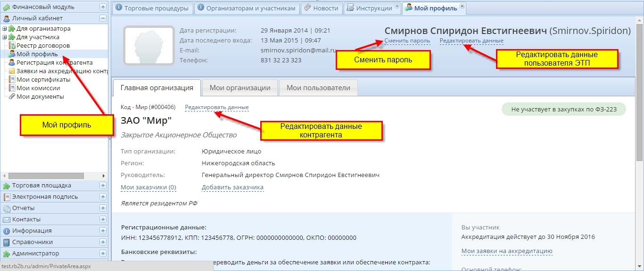
Task: Close the Мой профиль tab
Action: click(x=462, y=6)
